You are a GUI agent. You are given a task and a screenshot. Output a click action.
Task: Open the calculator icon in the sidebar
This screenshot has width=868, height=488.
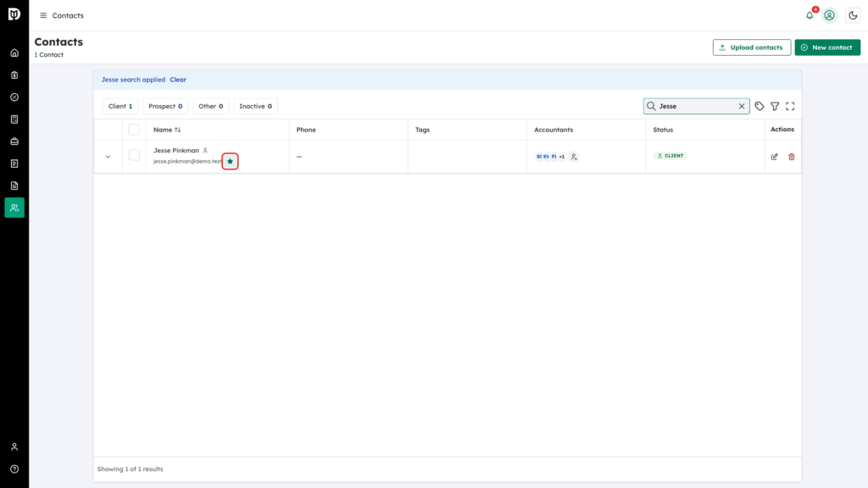[14, 119]
